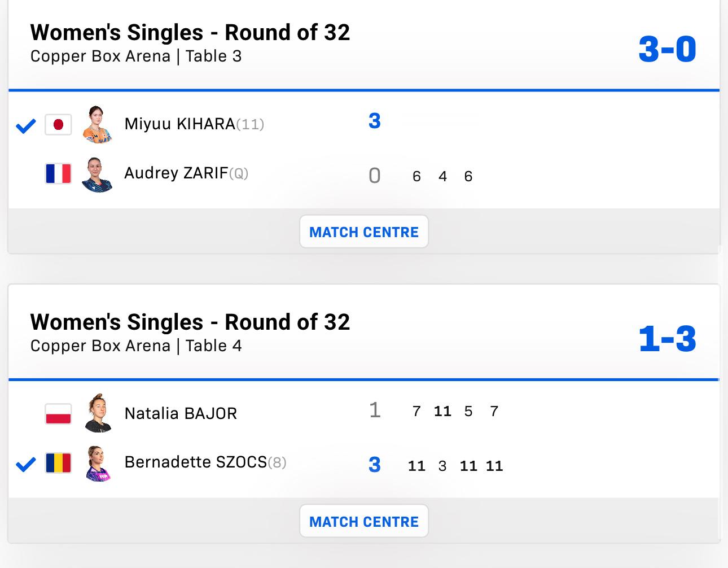This screenshot has width=728, height=568.
Task: Click the Natalia BAJOR player name
Action: pyautogui.click(x=181, y=413)
